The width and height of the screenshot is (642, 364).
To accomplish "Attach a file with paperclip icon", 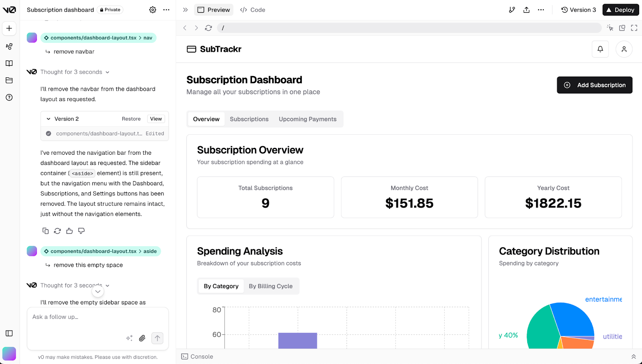I will click(142, 338).
